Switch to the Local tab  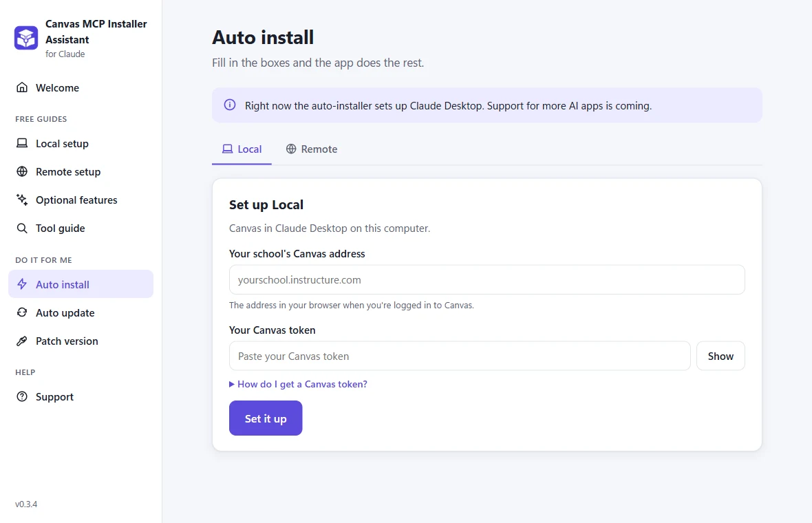tap(242, 149)
